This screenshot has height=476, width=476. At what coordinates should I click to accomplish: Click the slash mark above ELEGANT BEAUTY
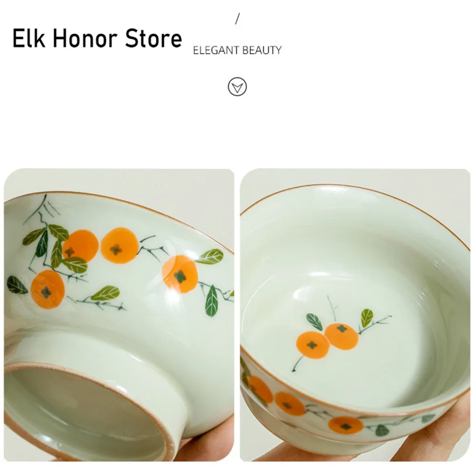[238, 19]
